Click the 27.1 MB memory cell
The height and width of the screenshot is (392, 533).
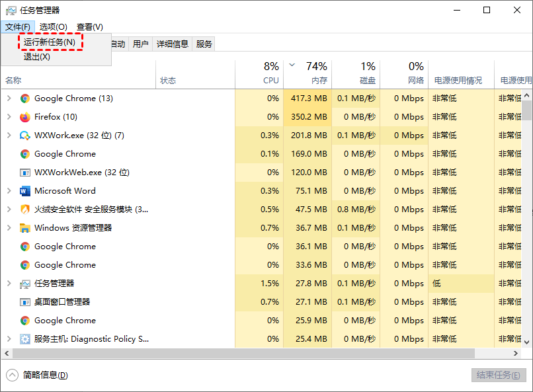click(x=307, y=301)
